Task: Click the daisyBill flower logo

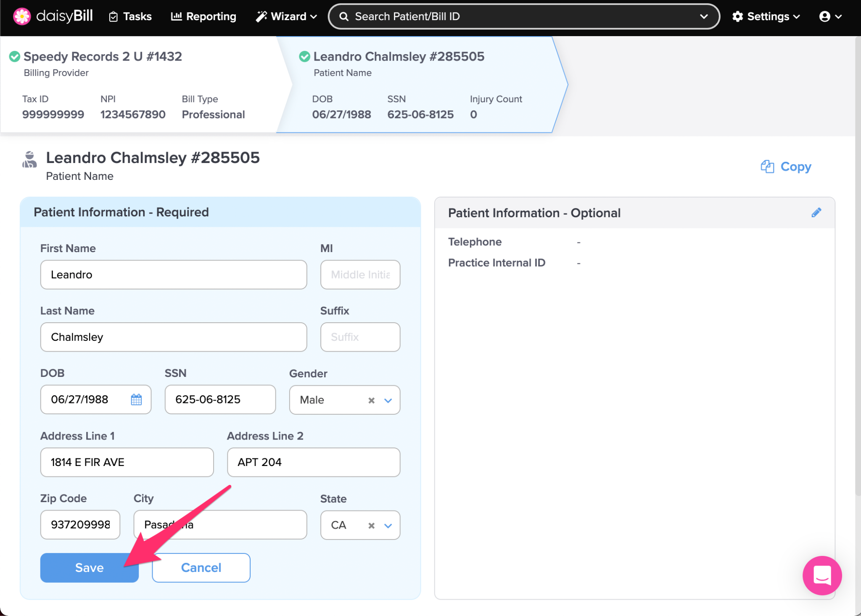Action: 22,16
